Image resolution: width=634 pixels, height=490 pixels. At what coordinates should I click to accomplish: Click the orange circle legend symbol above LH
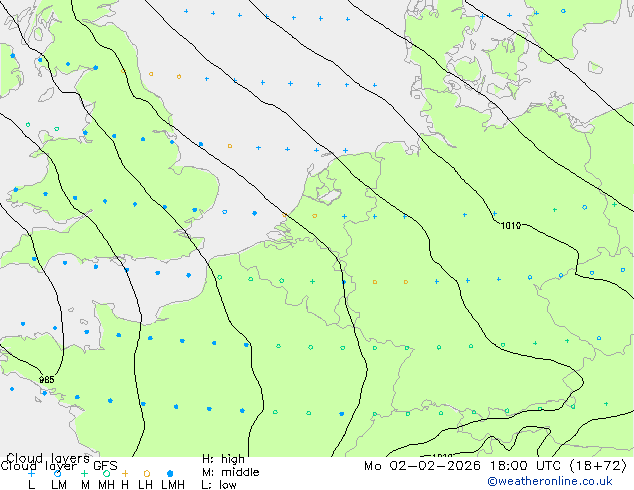pyautogui.click(x=147, y=473)
